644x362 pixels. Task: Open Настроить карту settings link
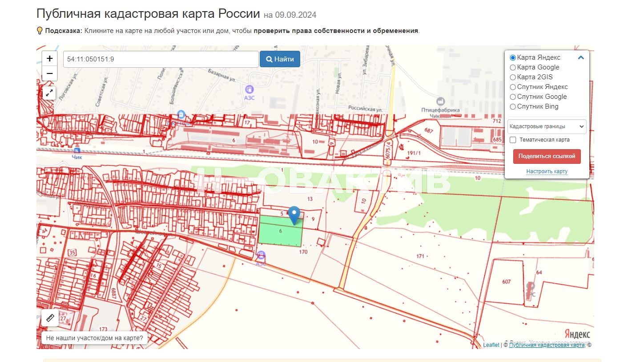coord(547,171)
